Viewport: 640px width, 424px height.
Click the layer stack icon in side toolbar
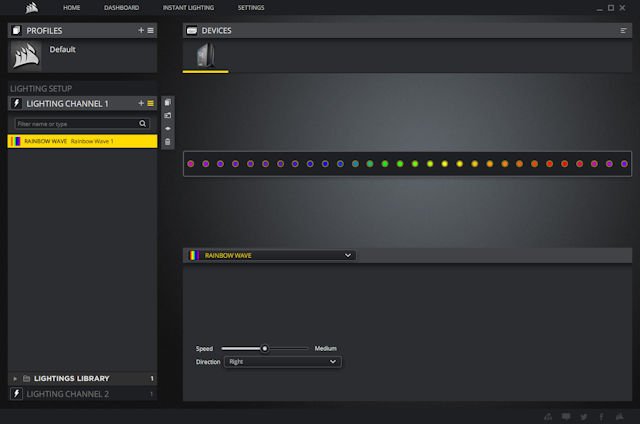point(168,129)
